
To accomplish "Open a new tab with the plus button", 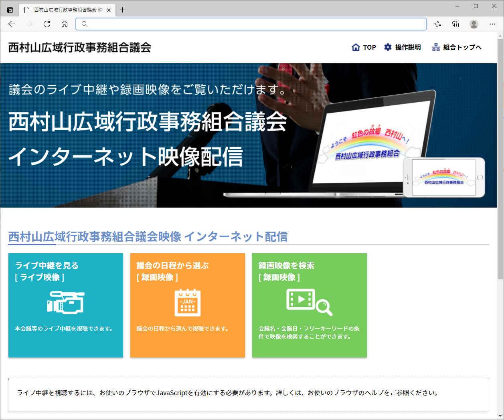I will click(x=123, y=10).
